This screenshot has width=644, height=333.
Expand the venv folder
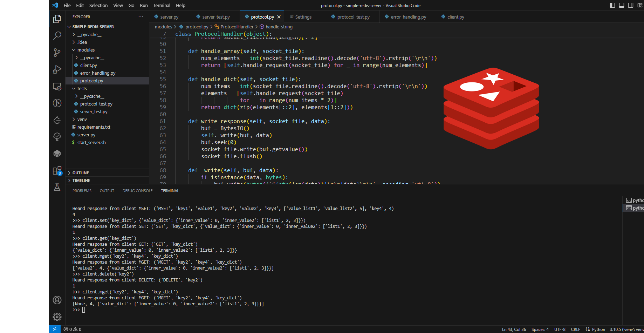pyautogui.click(x=82, y=120)
